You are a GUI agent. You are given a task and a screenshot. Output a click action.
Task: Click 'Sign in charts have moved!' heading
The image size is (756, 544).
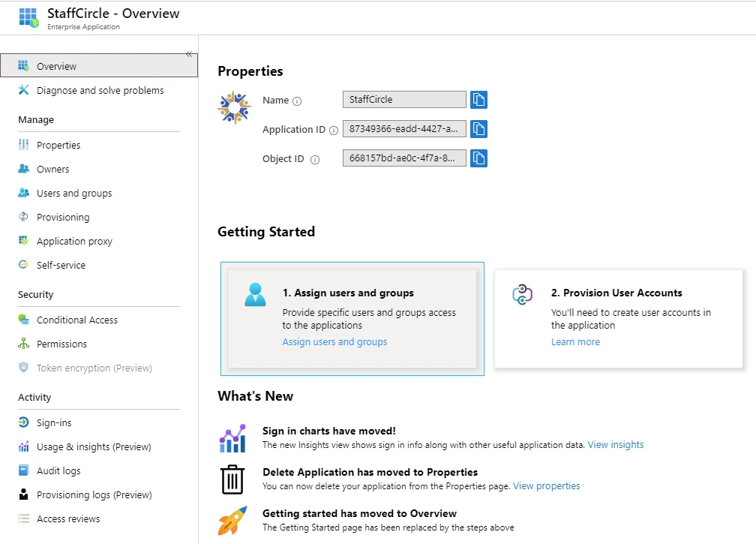click(x=328, y=431)
